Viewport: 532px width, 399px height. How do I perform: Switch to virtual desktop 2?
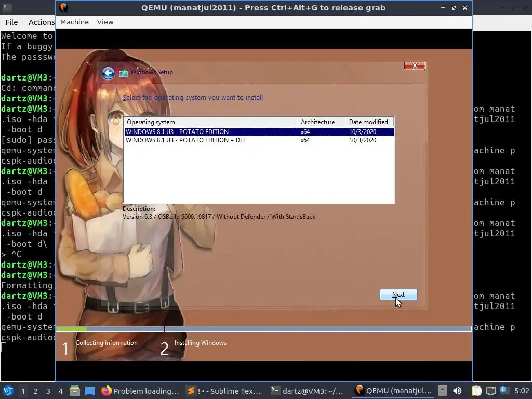pos(36,391)
